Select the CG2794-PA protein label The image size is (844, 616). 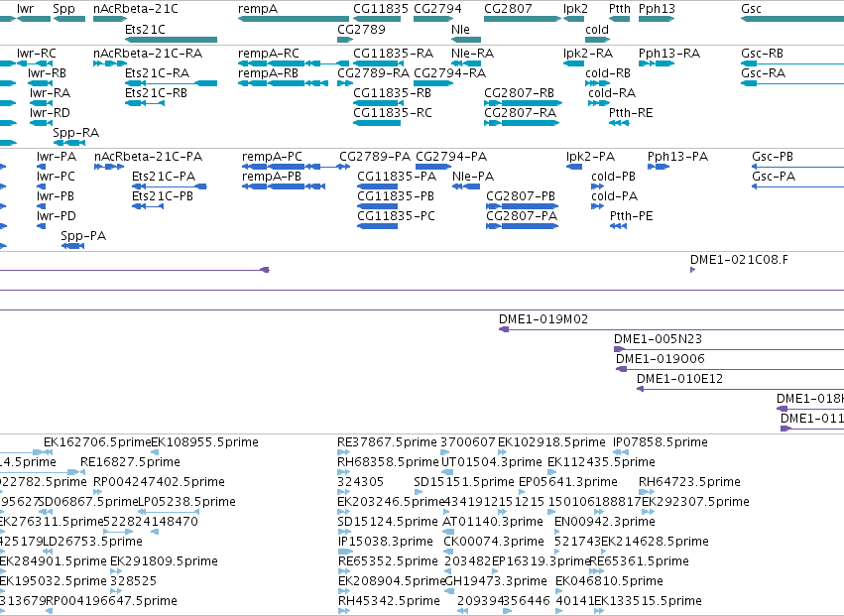451,157
